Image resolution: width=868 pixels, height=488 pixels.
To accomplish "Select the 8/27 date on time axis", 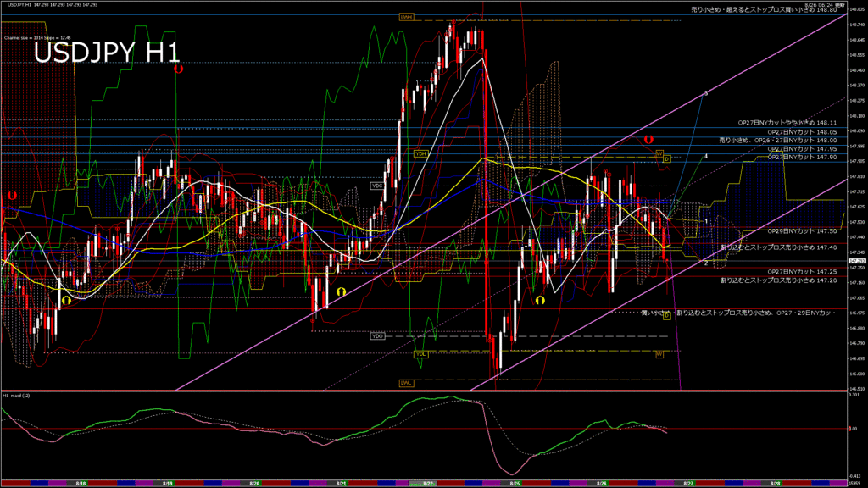I will (x=688, y=483).
